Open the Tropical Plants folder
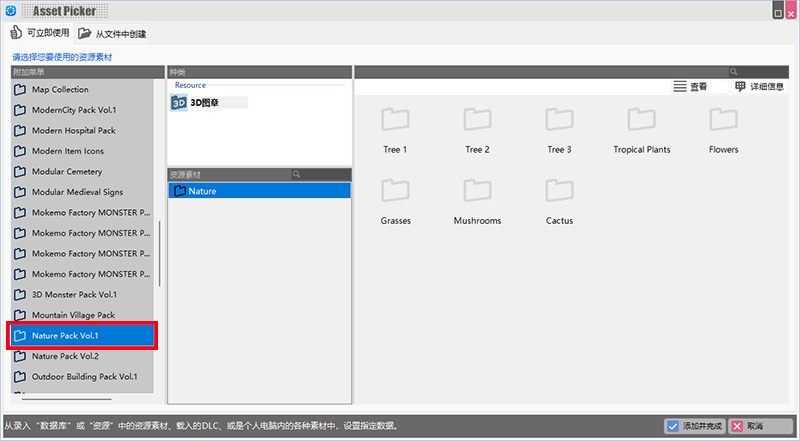This screenshot has width=800, height=441. tap(641, 121)
